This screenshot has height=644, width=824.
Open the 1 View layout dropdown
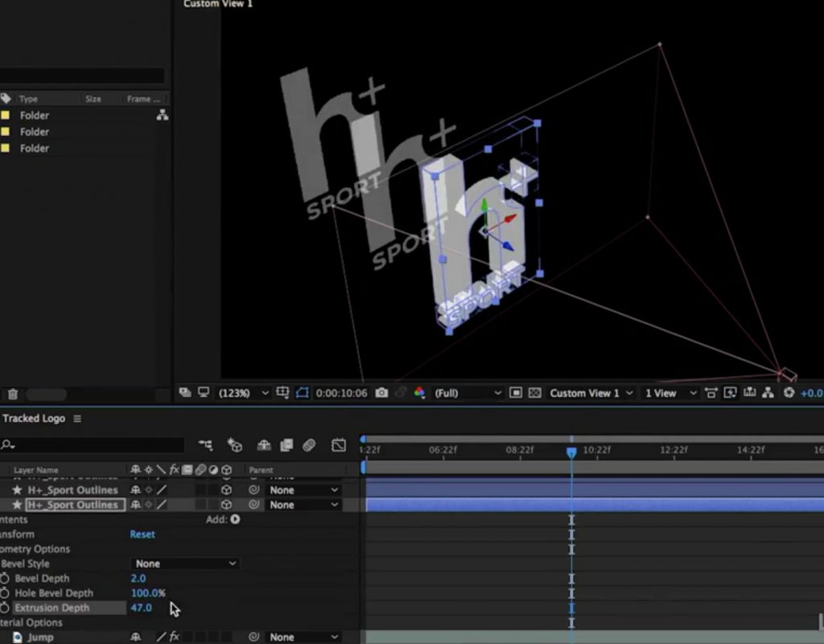670,393
